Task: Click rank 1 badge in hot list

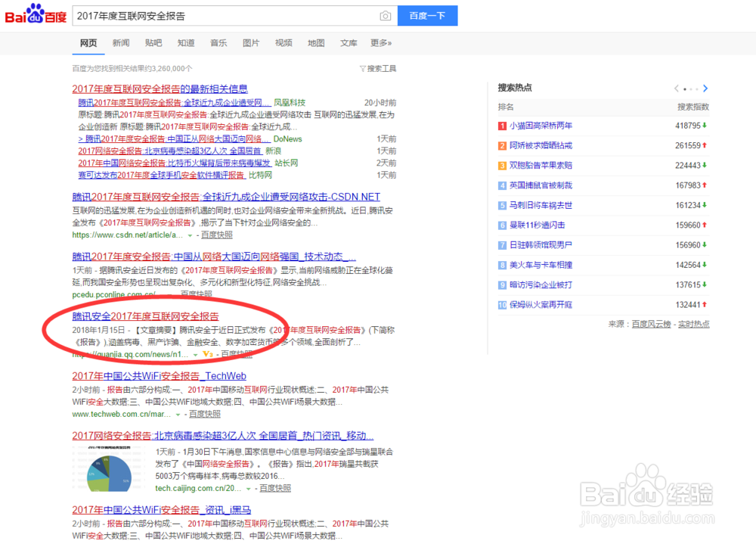Action: click(x=502, y=126)
